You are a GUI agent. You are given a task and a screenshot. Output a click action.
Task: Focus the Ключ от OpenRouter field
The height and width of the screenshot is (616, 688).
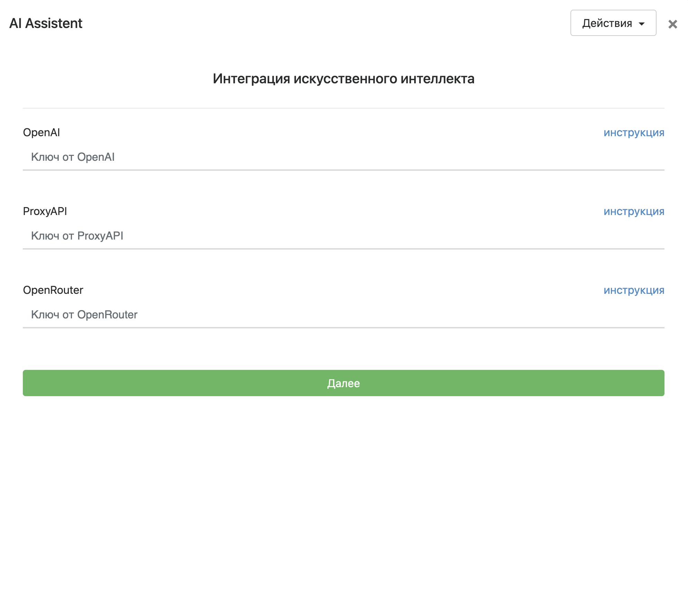coord(343,315)
